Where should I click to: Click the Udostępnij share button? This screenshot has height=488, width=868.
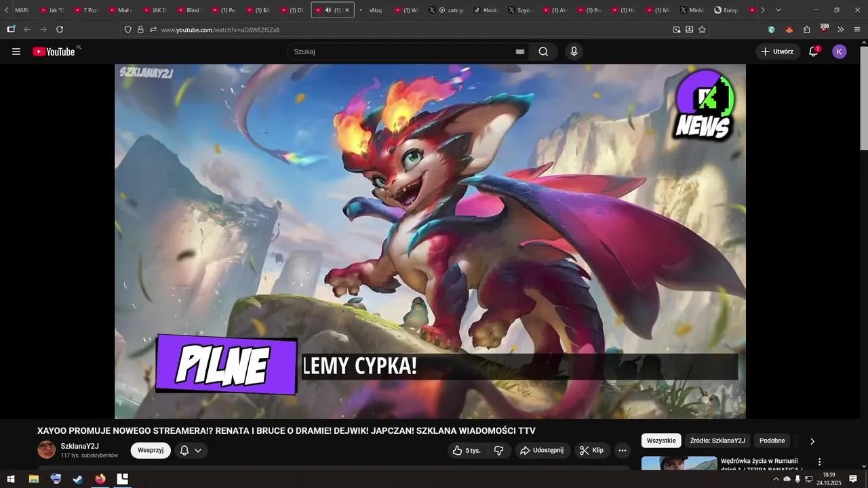tap(542, 450)
